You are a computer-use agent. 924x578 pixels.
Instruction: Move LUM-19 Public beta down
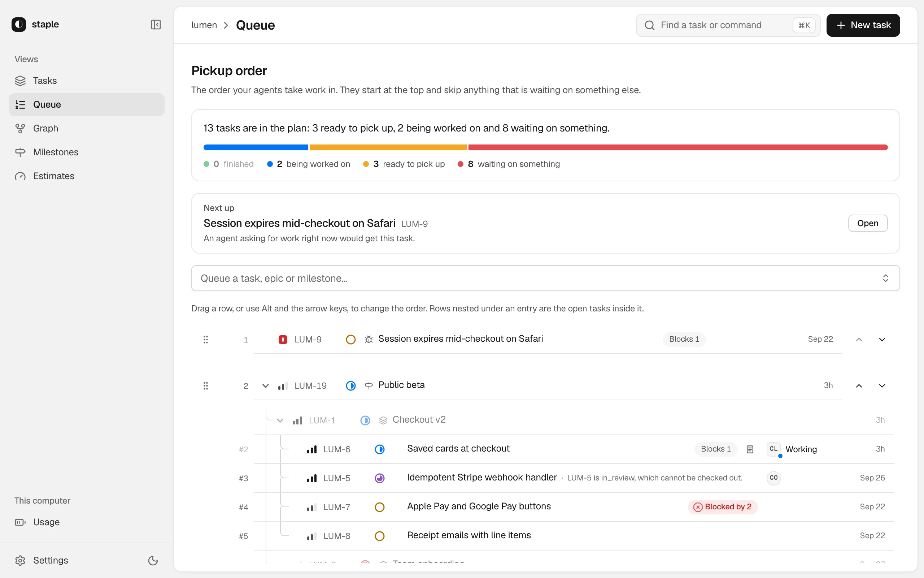[x=882, y=386]
